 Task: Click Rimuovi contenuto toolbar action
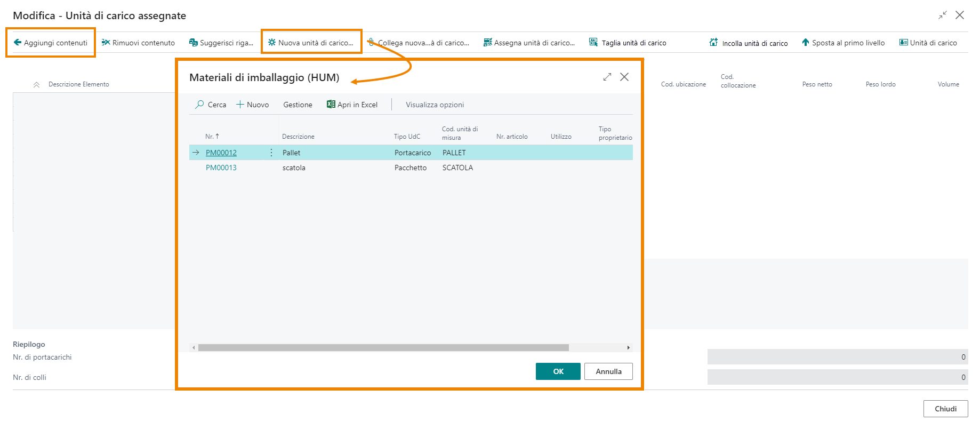point(138,43)
